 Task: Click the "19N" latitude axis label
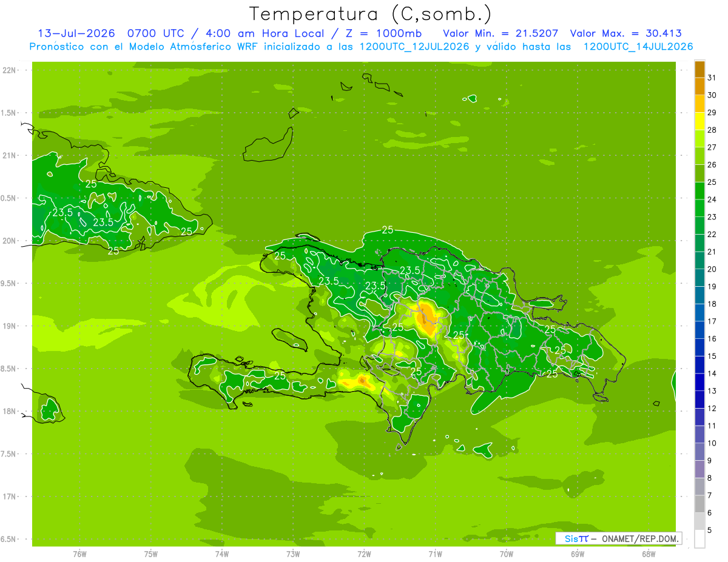[10, 326]
